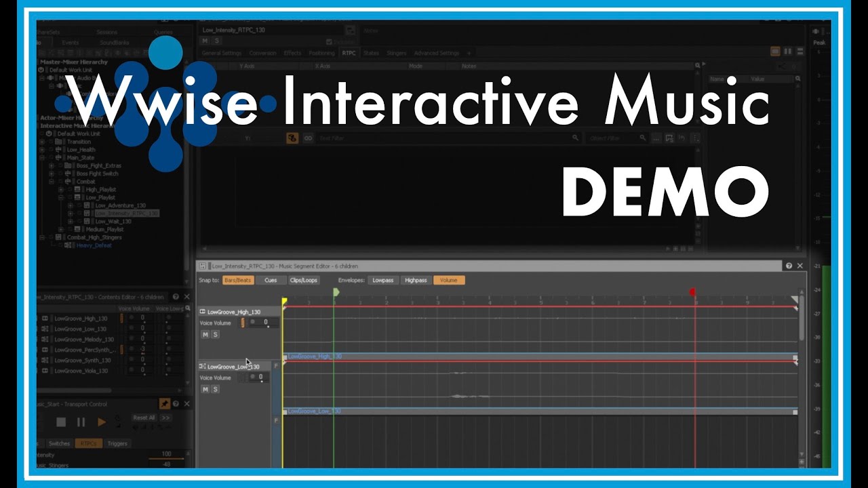Screen dimensions: 868x488
Task: Mute the LowGroove_High_130 track
Action: [205, 334]
